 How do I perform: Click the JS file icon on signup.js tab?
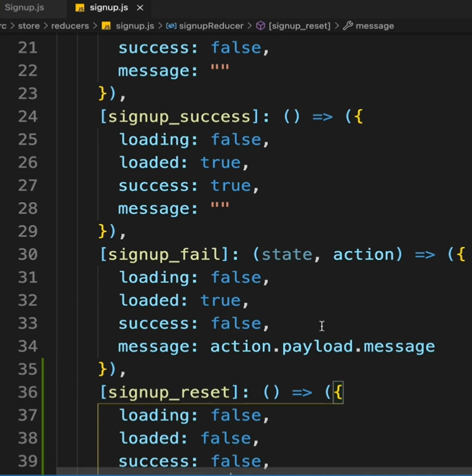click(80, 8)
